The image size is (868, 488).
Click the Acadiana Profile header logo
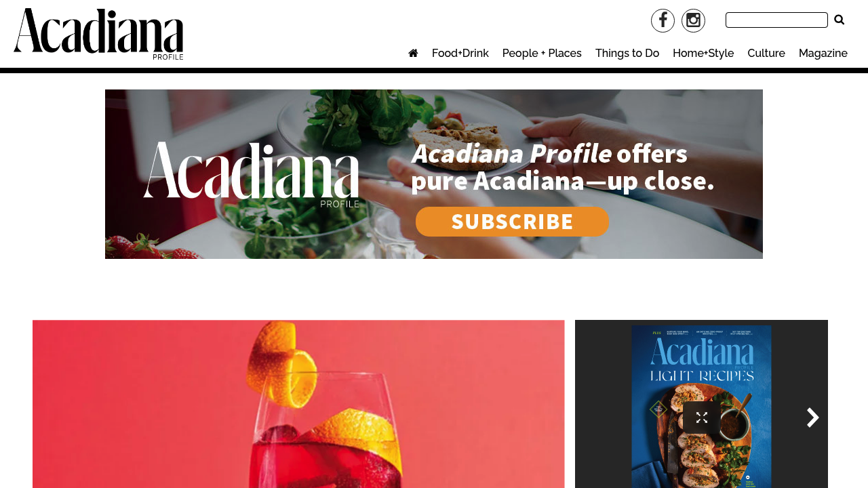click(98, 34)
